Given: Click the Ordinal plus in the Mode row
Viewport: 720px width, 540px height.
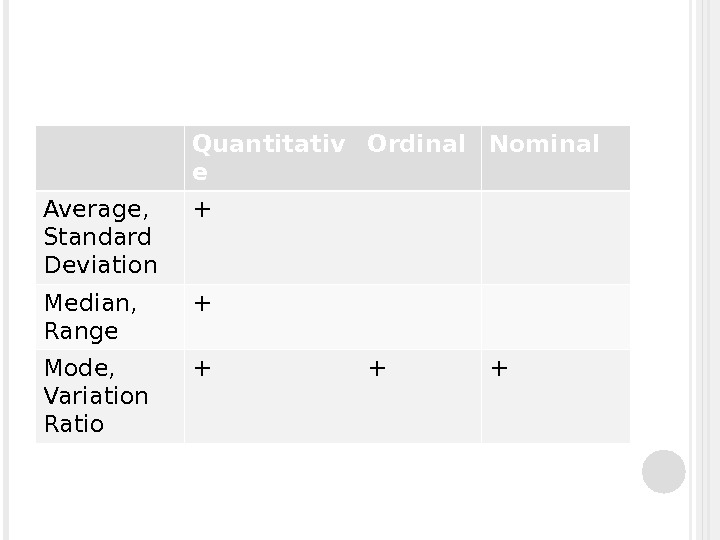Looking at the screenshot, I should 377,369.
